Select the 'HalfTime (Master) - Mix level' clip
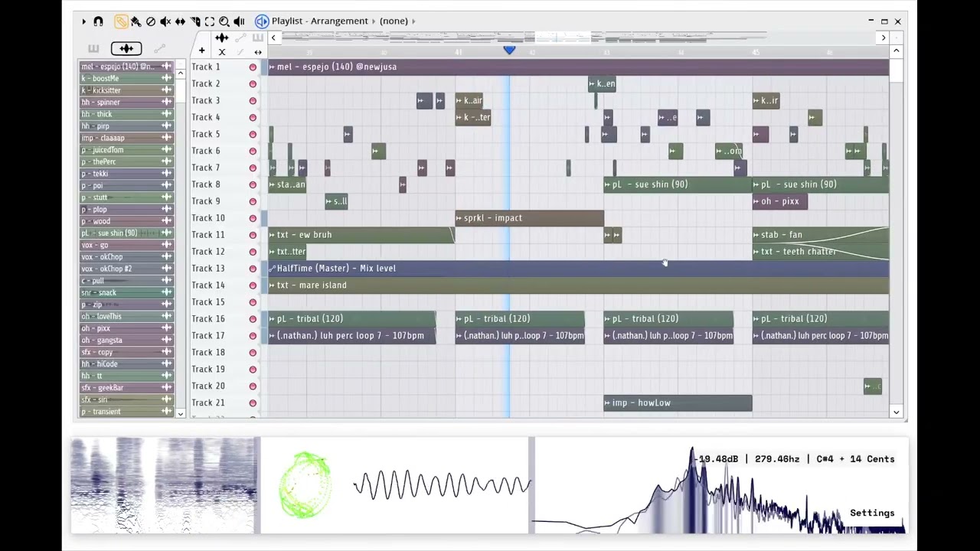 pos(578,269)
